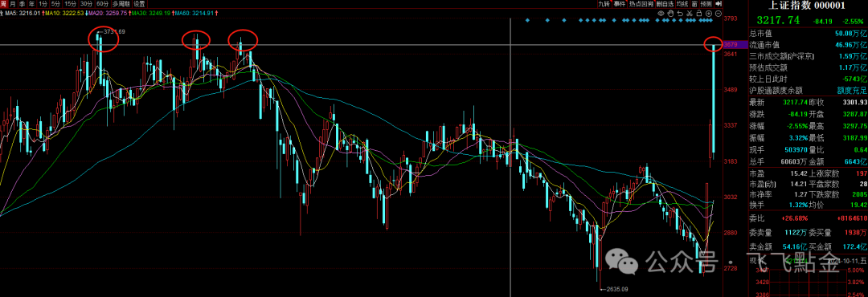This screenshot has height=297, width=868.
Task: Select the hand pan tool icon
Action: click(670, 14)
